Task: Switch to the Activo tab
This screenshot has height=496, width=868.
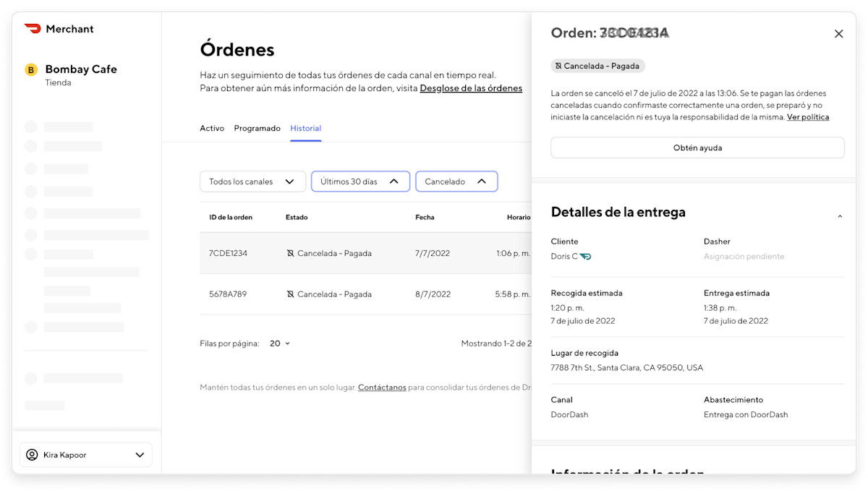Action: click(x=212, y=128)
